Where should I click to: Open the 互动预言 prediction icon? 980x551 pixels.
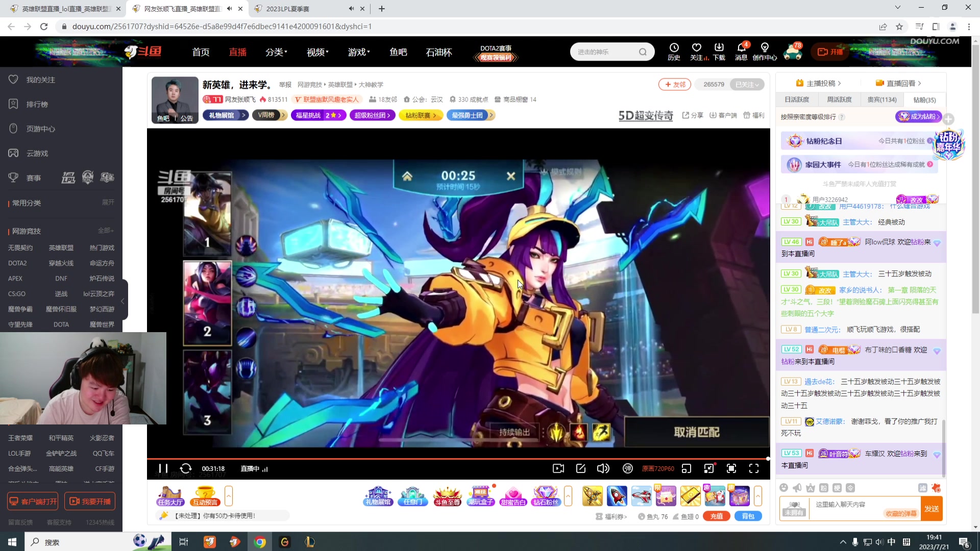[205, 496]
